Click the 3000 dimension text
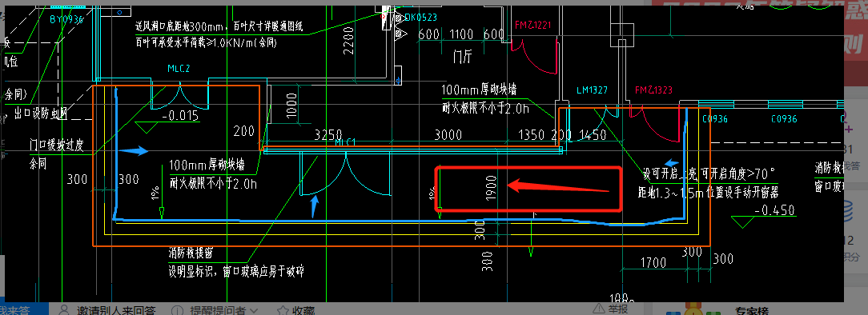Screen dimensions: 868x315 (x=449, y=135)
